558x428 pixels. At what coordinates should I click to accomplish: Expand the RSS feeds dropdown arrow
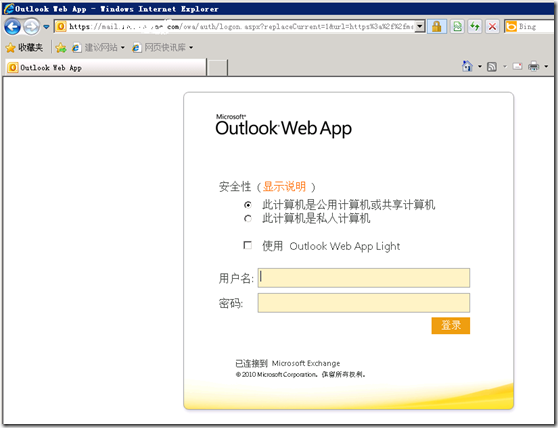click(505, 66)
